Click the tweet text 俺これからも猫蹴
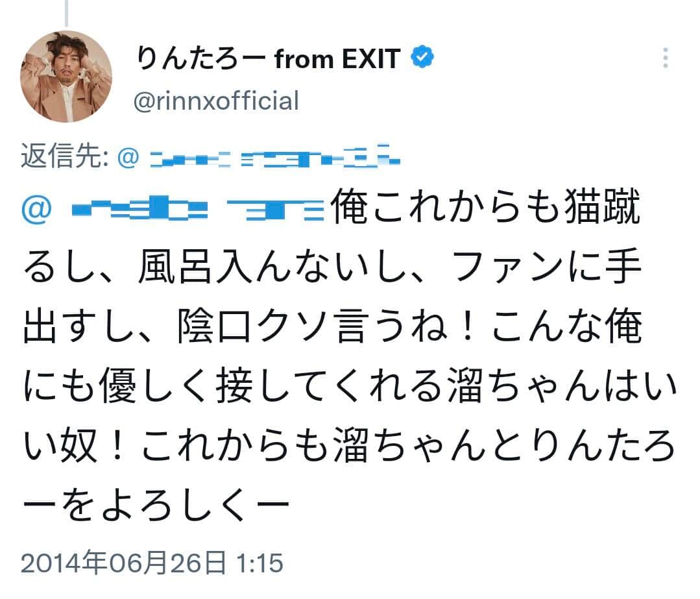This screenshot has width=700, height=599. (485, 212)
